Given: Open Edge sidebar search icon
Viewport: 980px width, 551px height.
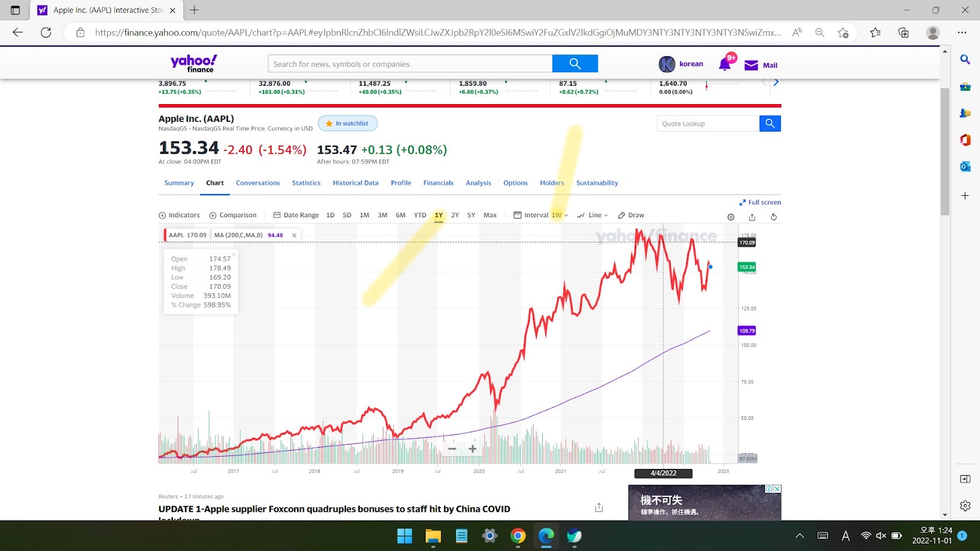Looking at the screenshot, I should pyautogui.click(x=965, y=59).
